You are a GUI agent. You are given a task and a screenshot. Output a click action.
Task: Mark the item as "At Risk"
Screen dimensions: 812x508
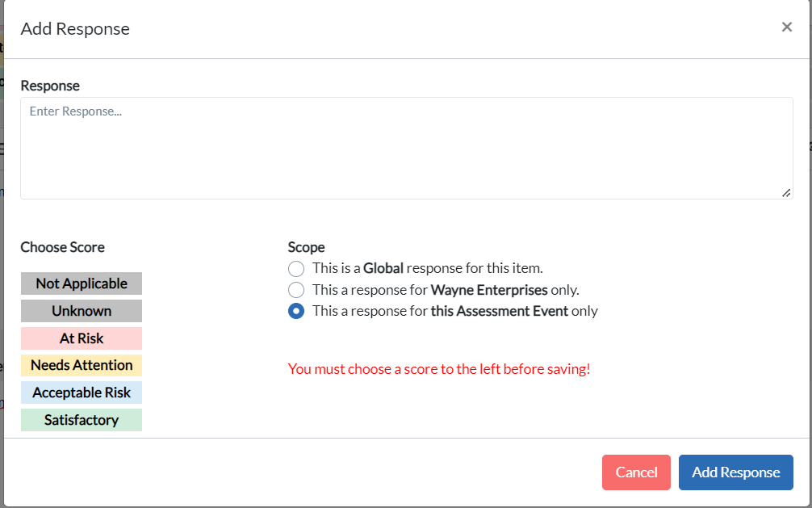[81, 338]
